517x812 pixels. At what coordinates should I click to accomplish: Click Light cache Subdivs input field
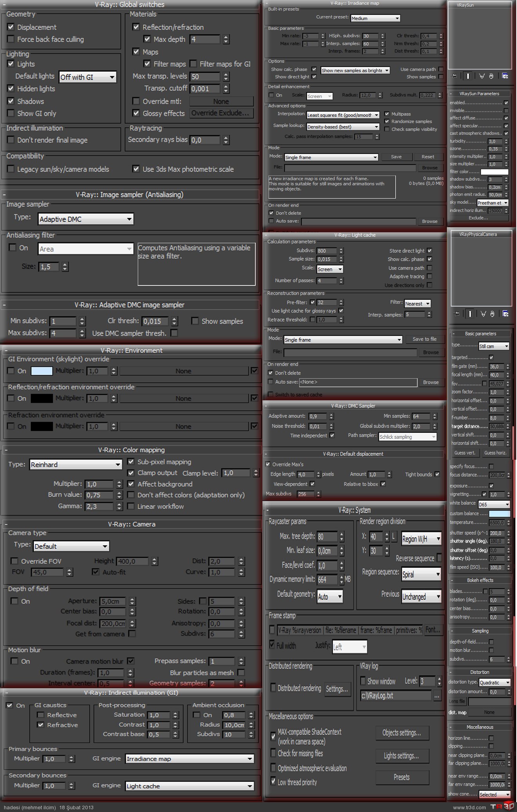327,251
